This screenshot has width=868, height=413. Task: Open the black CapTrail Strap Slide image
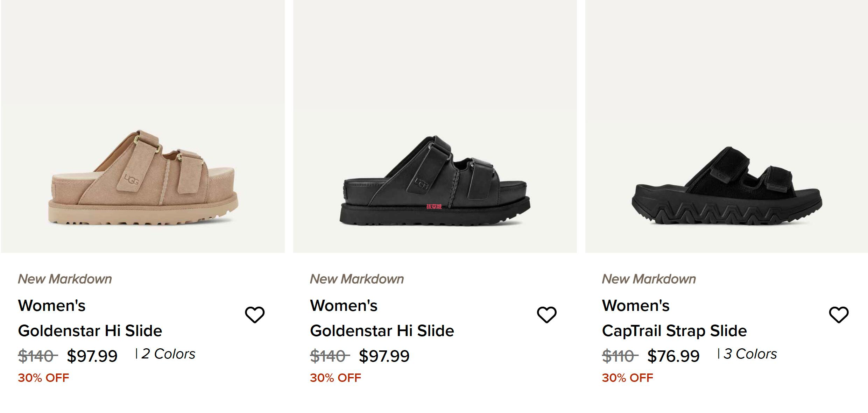(727, 126)
